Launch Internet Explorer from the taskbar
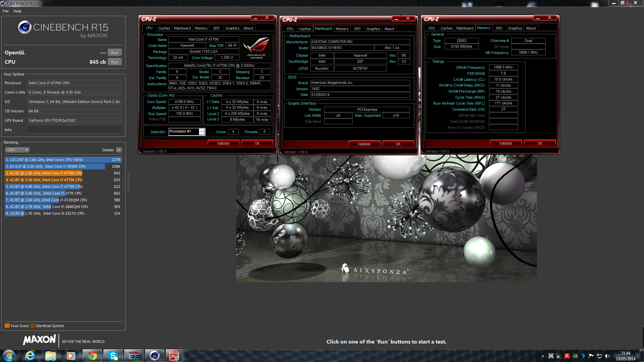Viewport: 644px width, 362px height. pyautogui.click(x=30, y=356)
